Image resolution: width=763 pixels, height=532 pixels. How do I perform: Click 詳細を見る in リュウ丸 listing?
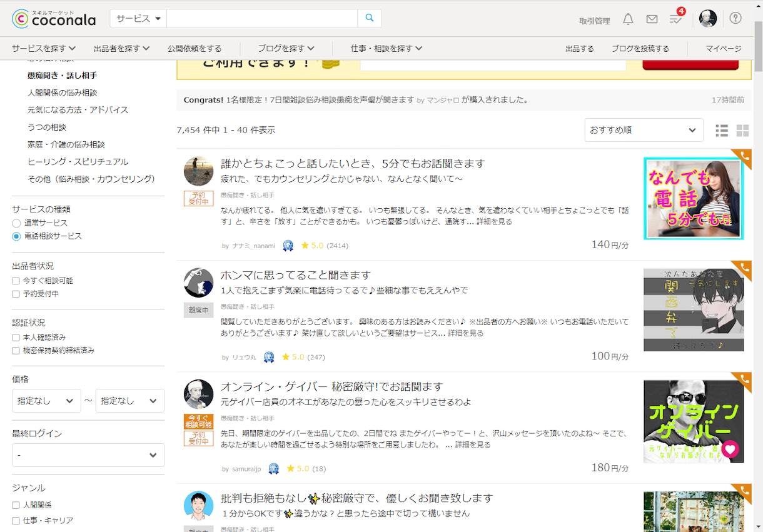[465, 333]
